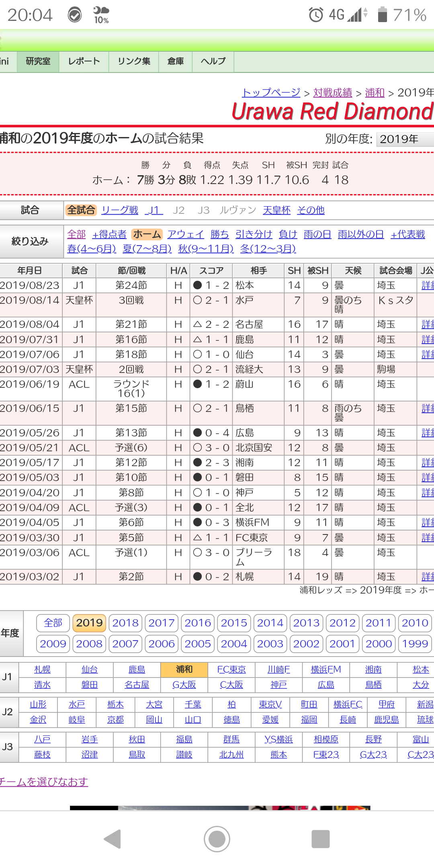Tap the recent apps square button
The image size is (434, 868).
(x=320, y=839)
